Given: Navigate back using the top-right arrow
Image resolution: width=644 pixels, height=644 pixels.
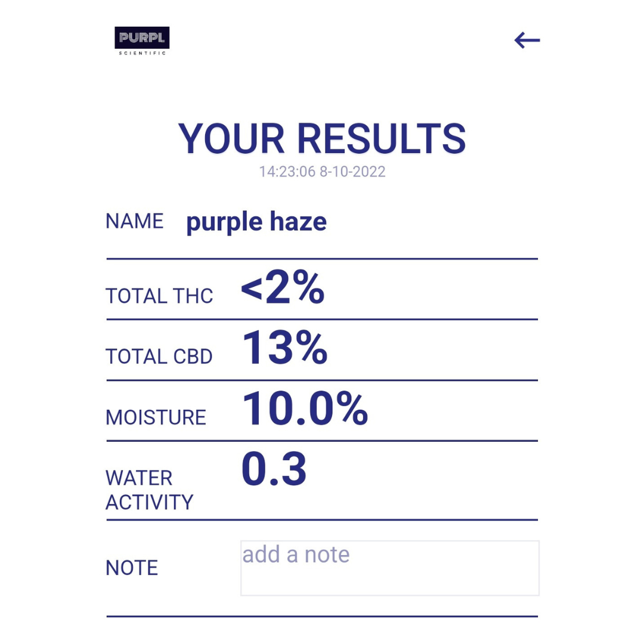Looking at the screenshot, I should pos(527,40).
